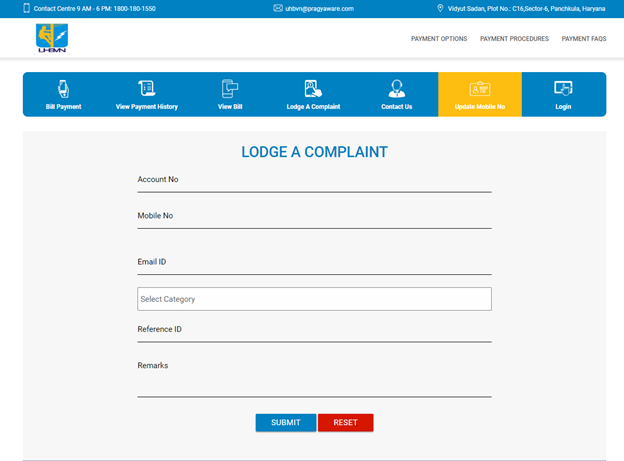Open the Login tab label
Image resolution: width=624 pixels, height=461 pixels.
pyautogui.click(x=563, y=107)
